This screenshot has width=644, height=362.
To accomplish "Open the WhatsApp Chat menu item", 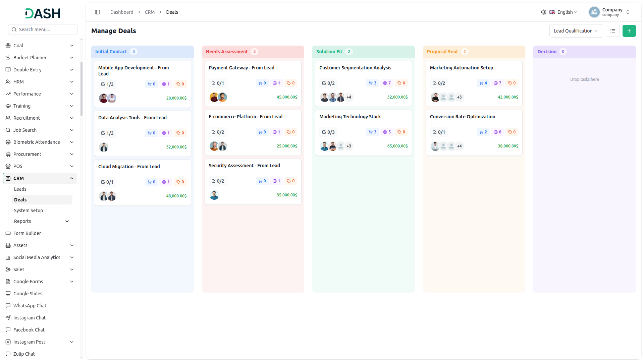I will (40, 306).
